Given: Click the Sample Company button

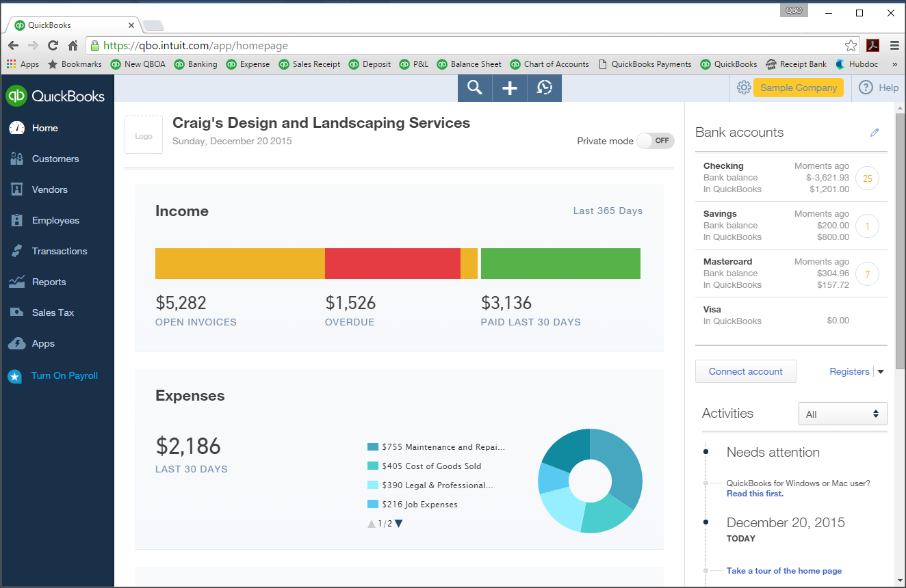Looking at the screenshot, I should [799, 88].
